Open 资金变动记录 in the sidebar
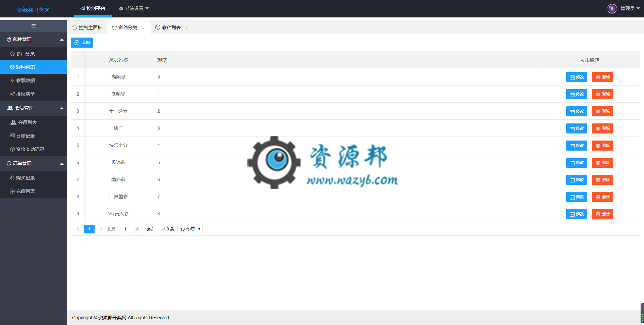Image resolution: width=644 pixels, height=325 pixels. (34, 149)
